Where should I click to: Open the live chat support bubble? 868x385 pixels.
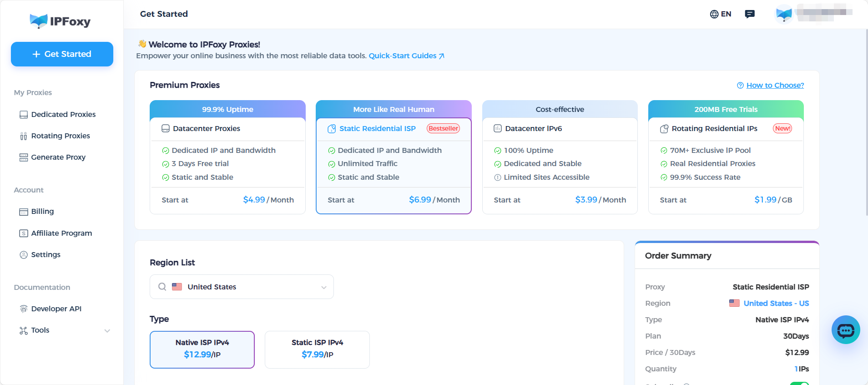pos(845,330)
